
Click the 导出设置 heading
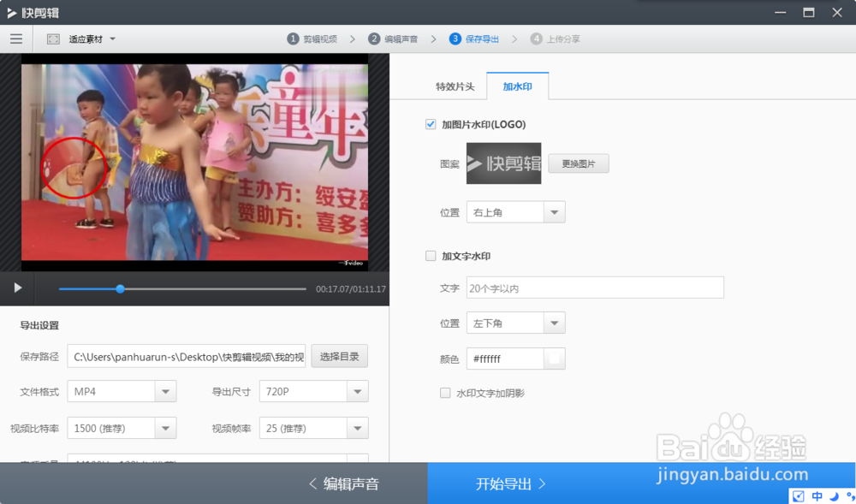click(39, 326)
